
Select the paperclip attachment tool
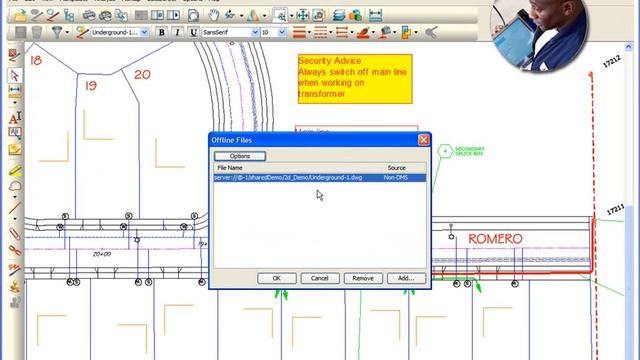tap(15, 233)
